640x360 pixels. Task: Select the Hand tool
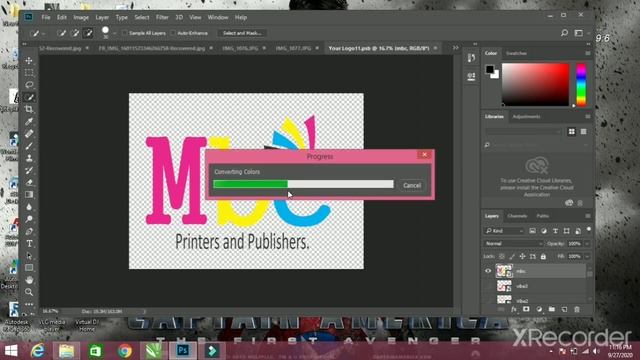click(29, 280)
